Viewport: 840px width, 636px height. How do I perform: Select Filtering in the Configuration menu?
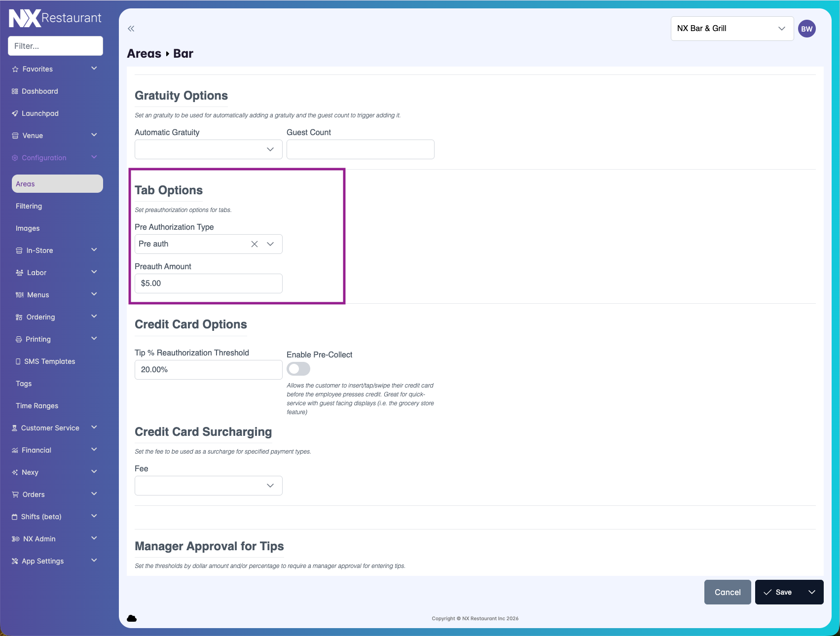coord(29,206)
